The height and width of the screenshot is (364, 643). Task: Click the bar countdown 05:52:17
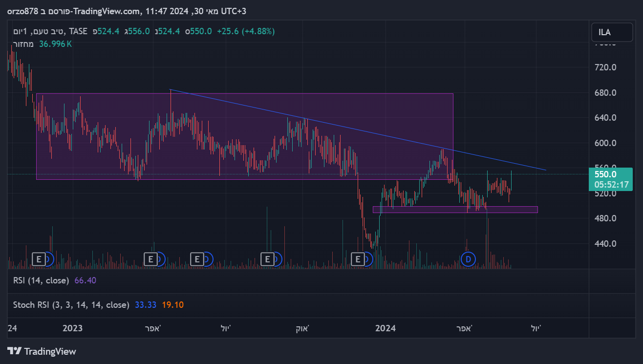click(611, 185)
